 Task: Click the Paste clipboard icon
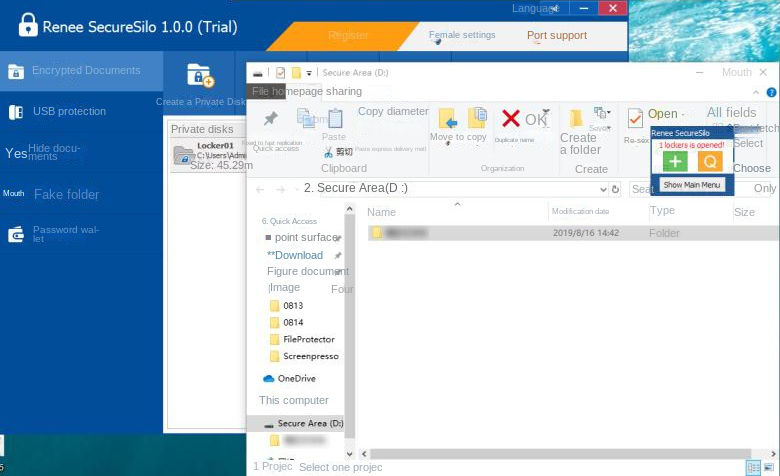(x=334, y=119)
